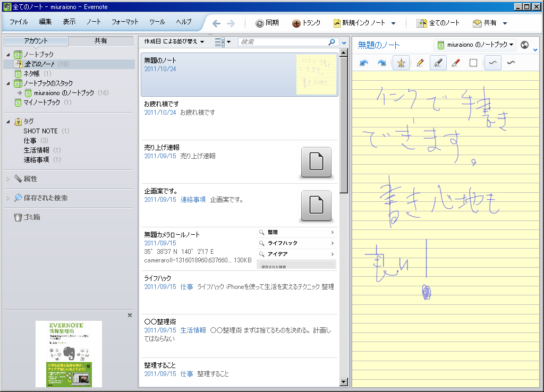
Task: Open the トランク trunk icon
Action: [307, 23]
